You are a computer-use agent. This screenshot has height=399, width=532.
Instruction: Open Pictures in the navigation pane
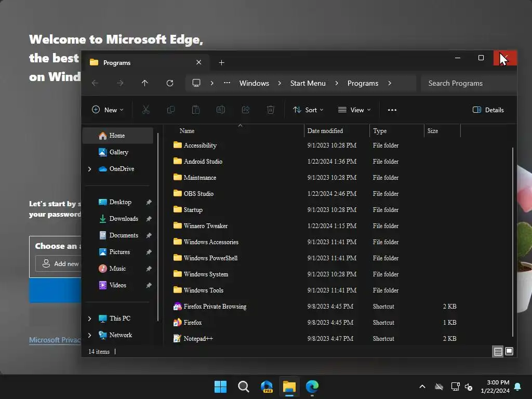tap(118, 252)
